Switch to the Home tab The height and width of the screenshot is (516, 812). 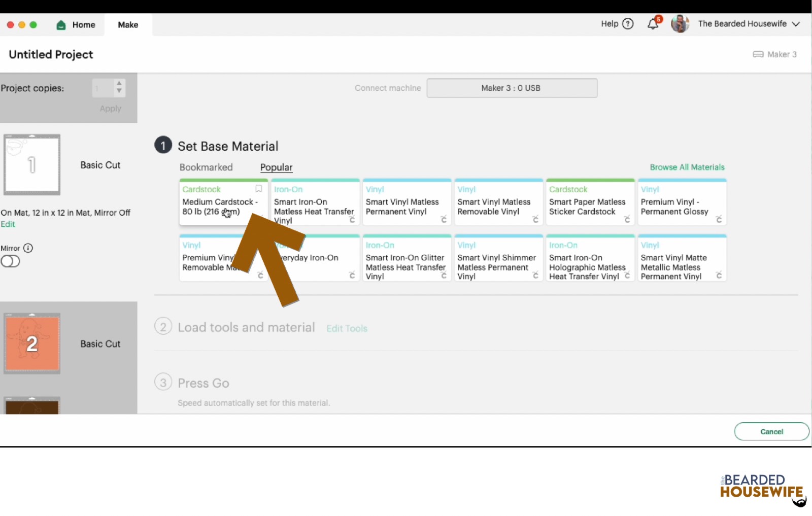tap(76, 25)
